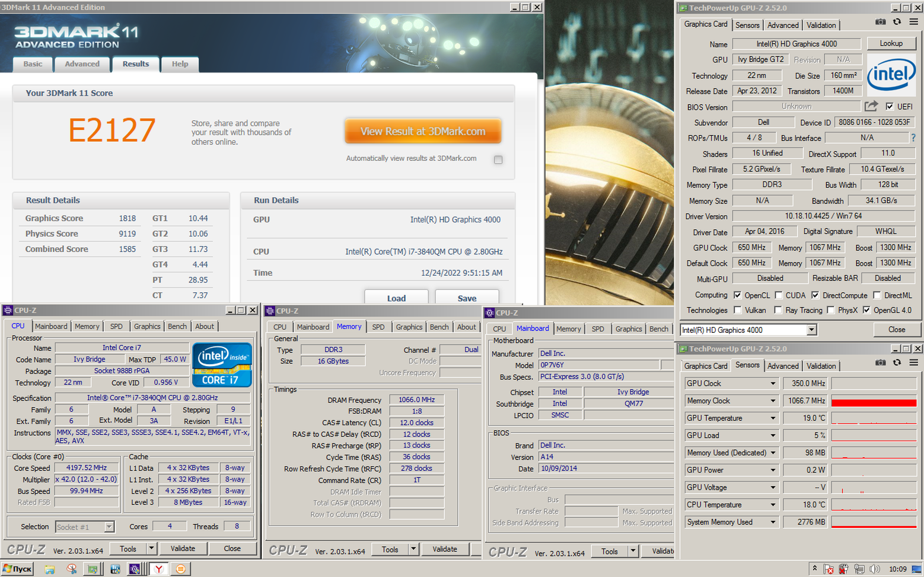
Task: Open CPU Temperature sensor dropdown
Action: tap(773, 504)
